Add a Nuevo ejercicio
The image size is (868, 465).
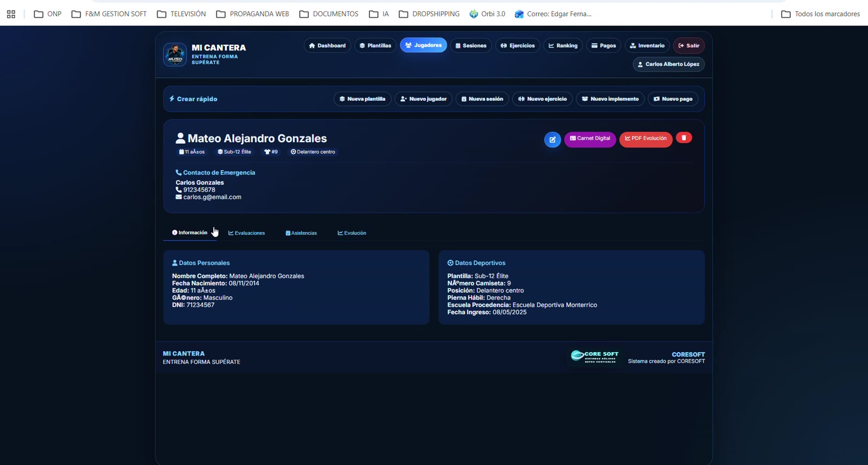[x=542, y=99]
